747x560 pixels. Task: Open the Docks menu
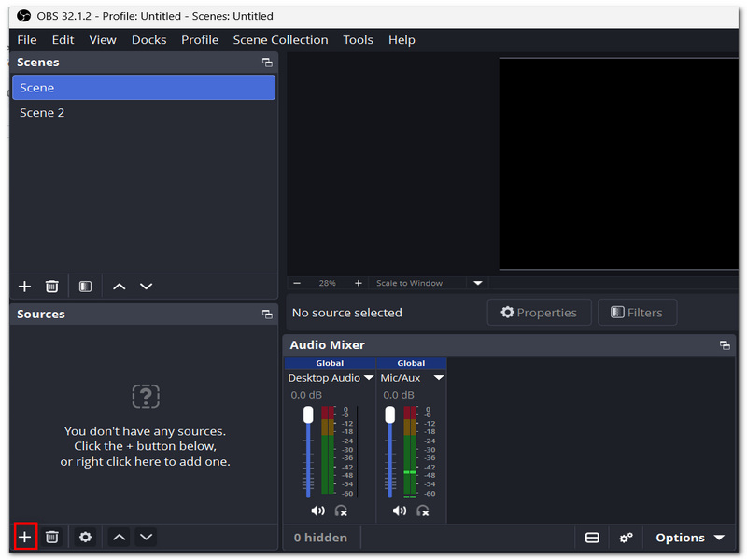pos(149,40)
